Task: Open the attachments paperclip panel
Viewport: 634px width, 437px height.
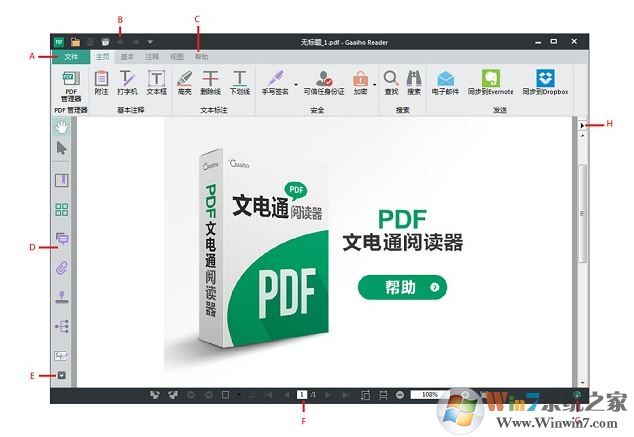Action: coord(61,268)
